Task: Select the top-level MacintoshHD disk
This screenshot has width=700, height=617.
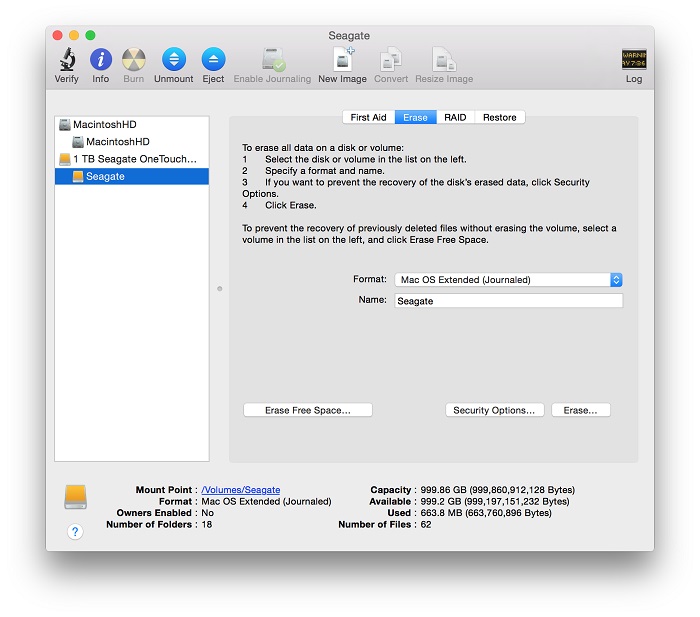Action: [132, 125]
